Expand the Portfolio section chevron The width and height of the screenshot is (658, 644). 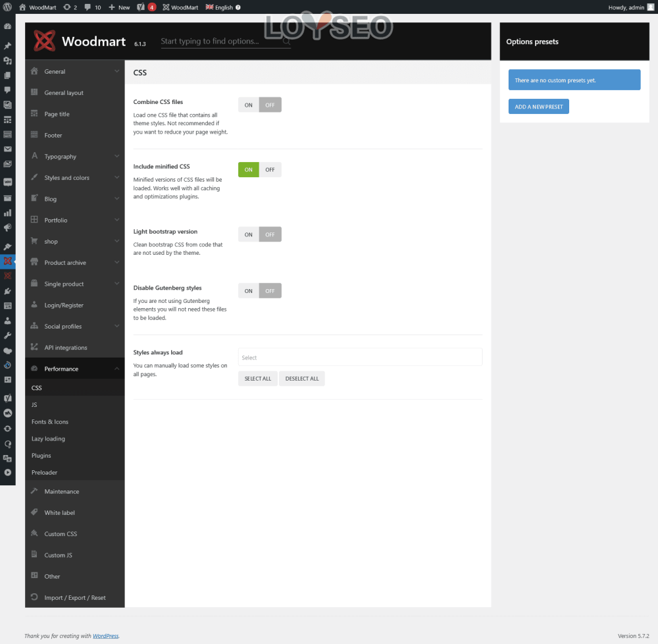116,220
